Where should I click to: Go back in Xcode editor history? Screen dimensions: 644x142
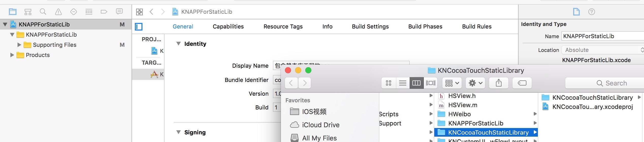click(152, 12)
